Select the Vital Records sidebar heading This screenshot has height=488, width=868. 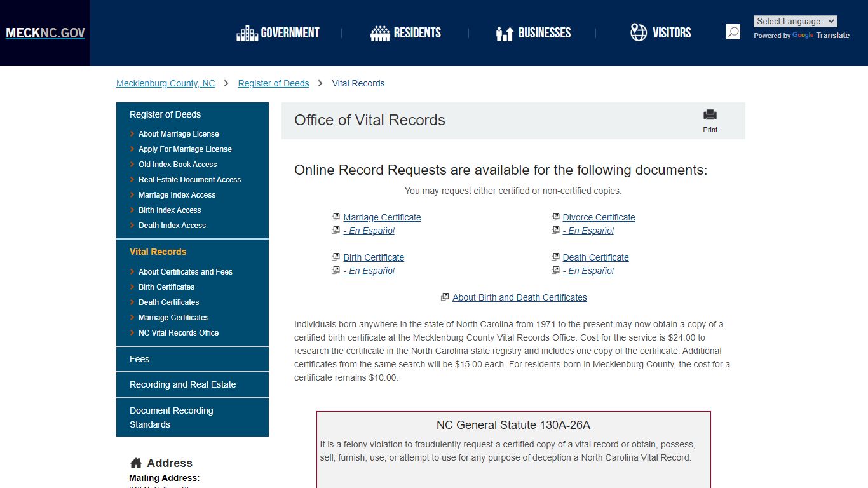click(158, 252)
